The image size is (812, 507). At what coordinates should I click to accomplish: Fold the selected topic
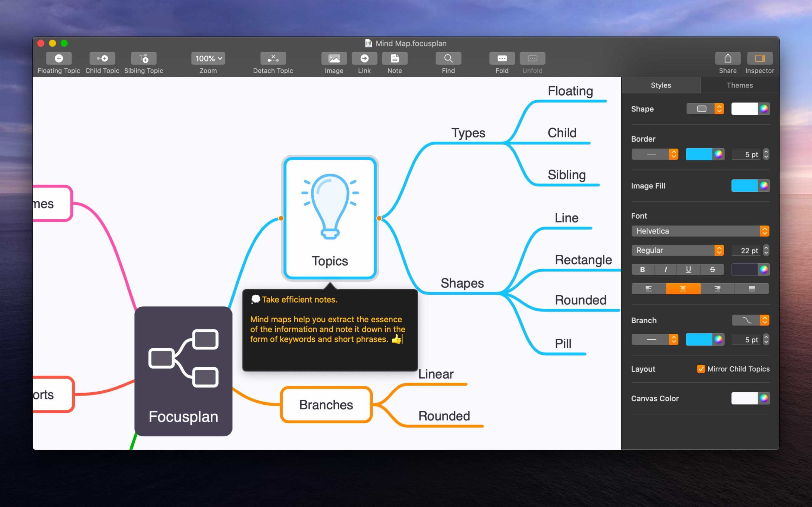pos(502,58)
